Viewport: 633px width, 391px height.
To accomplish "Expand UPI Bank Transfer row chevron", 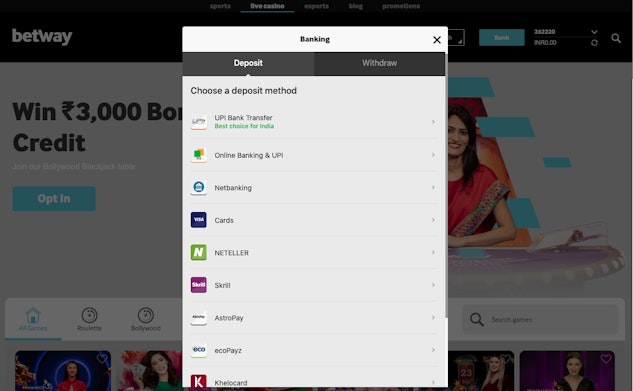I will pos(433,122).
